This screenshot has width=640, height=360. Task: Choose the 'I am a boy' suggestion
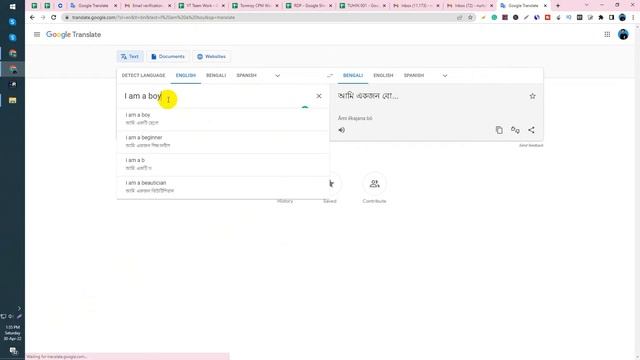pyautogui.click(x=223, y=119)
